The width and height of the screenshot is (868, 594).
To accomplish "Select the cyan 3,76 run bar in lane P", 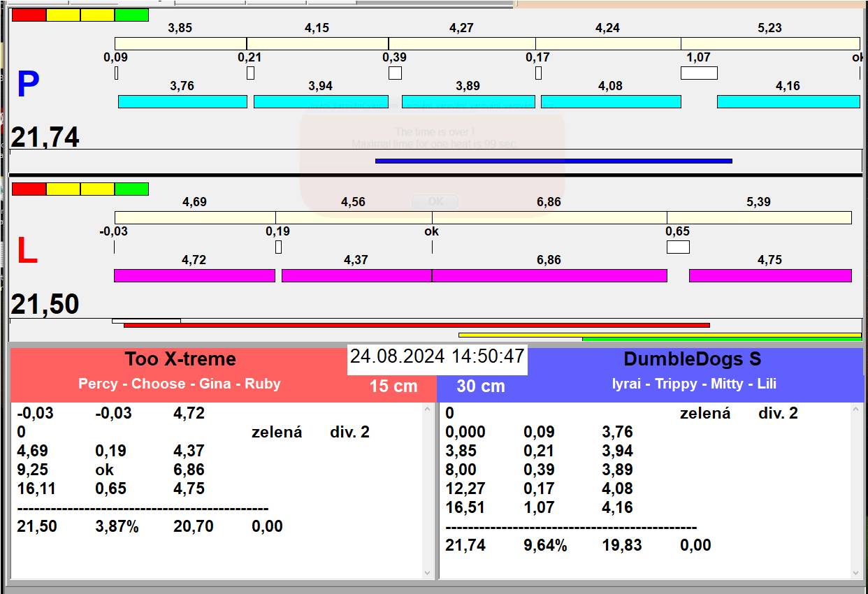I will [x=182, y=101].
